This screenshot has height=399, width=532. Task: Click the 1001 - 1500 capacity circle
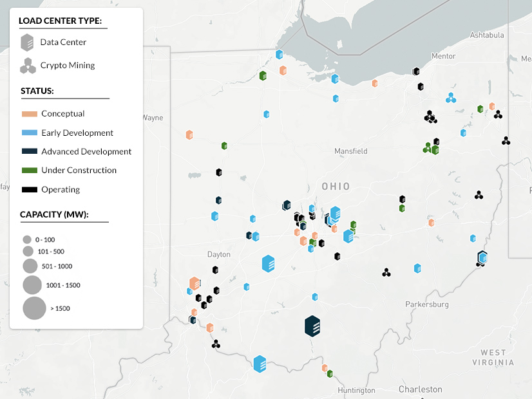click(32, 284)
